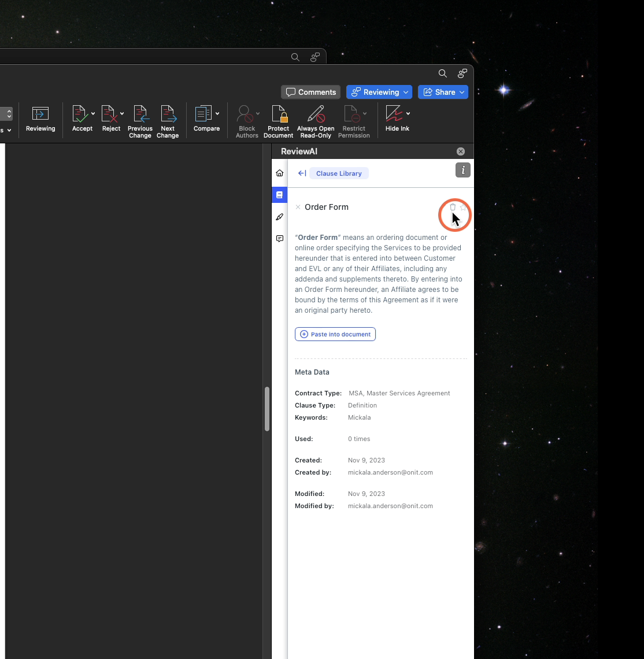Open the collaboration people icon in Word

(x=462, y=73)
